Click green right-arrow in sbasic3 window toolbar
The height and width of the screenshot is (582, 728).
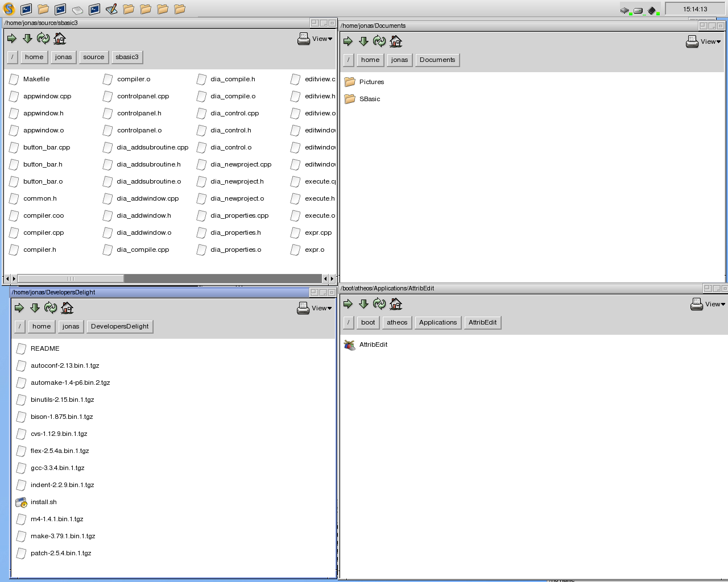coord(12,39)
